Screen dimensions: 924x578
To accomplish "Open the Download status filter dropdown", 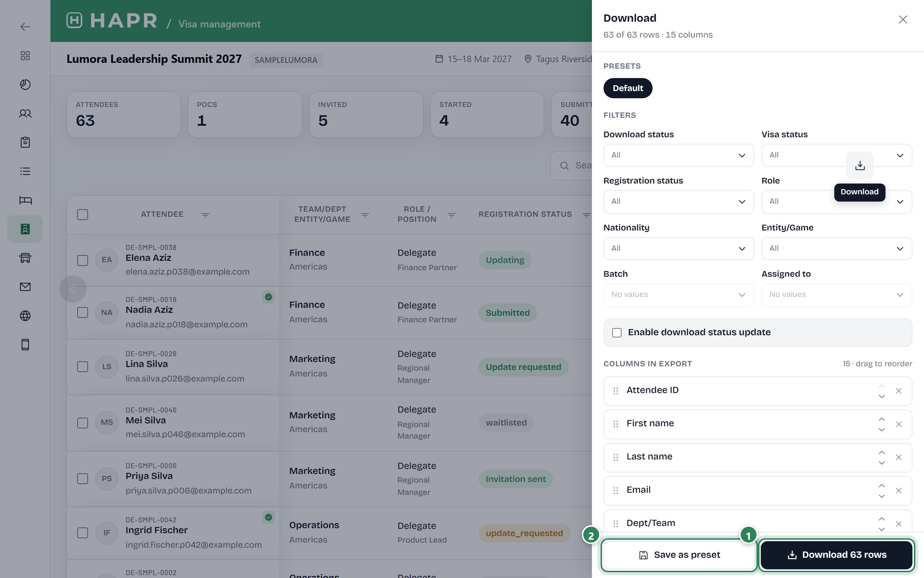I will [679, 155].
